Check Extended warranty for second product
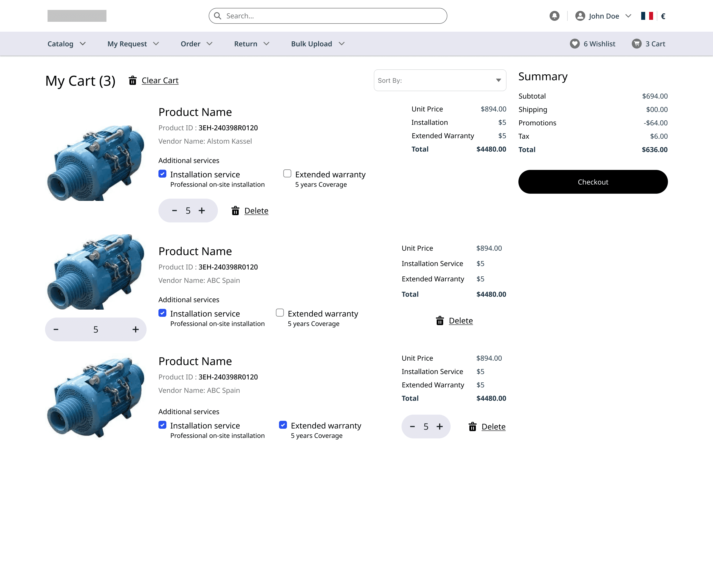The height and width of the screenshot is (588, 713). [x=280, y=313]
